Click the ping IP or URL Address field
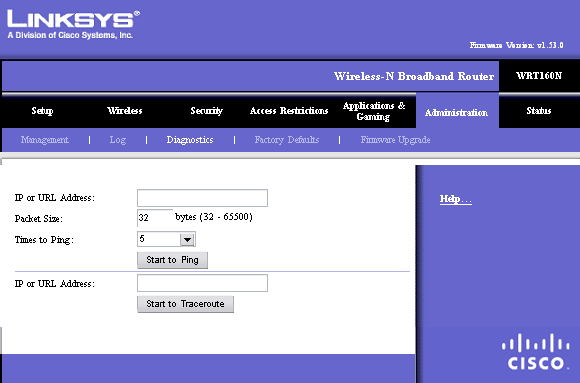Image resolution: width=580 pixels, height=383 pixels. pyautogui.click(x=202, y=198)
